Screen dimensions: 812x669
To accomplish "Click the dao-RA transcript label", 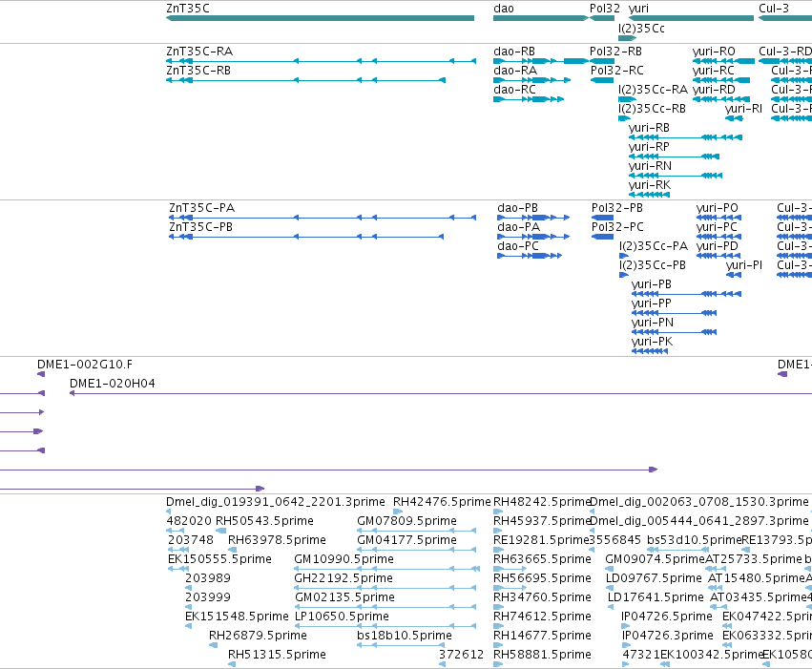I will tap(514, 71).
